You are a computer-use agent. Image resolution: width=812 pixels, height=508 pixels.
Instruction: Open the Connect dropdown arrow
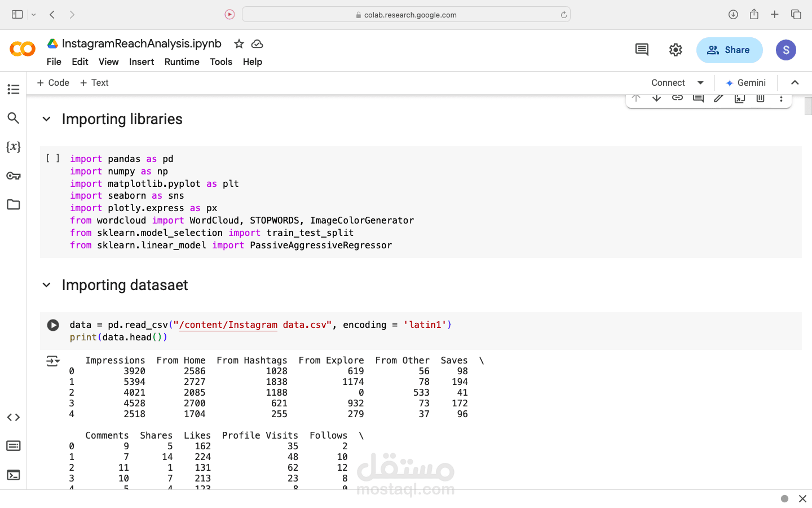click(x=700, y=82)
